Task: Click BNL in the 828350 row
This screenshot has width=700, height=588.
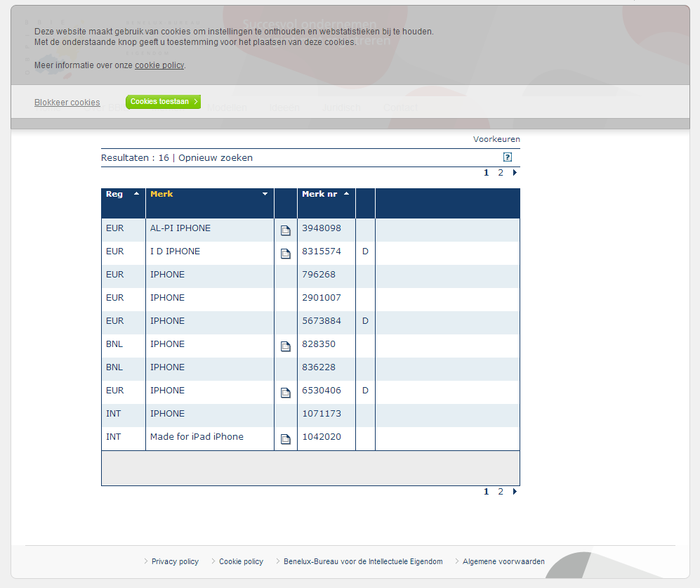Action: [114, 344]
